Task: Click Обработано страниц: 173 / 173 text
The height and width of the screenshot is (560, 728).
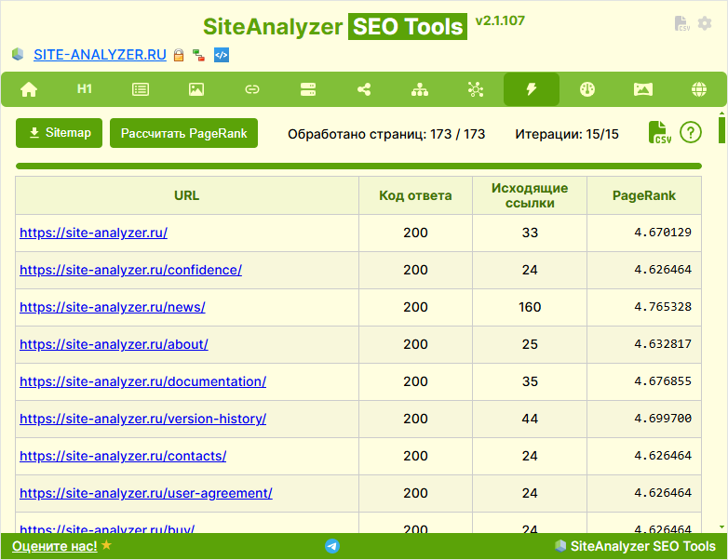Action: coord(386,134)
